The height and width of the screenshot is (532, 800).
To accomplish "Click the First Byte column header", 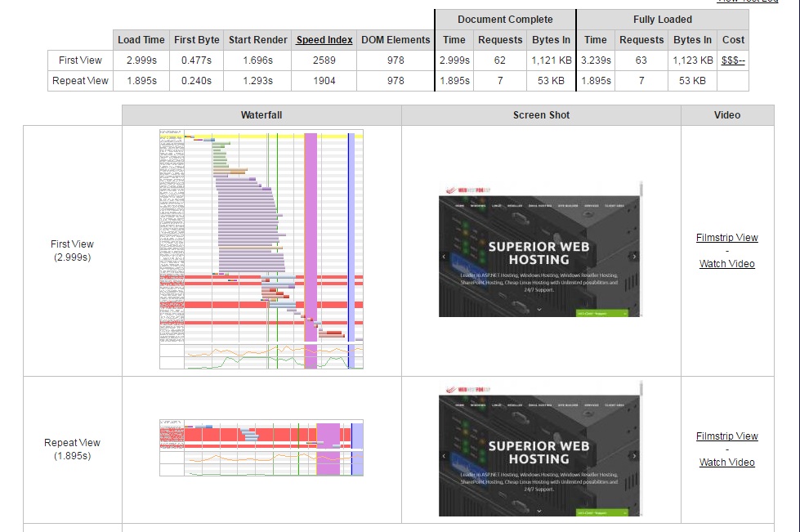I will 196,40.
